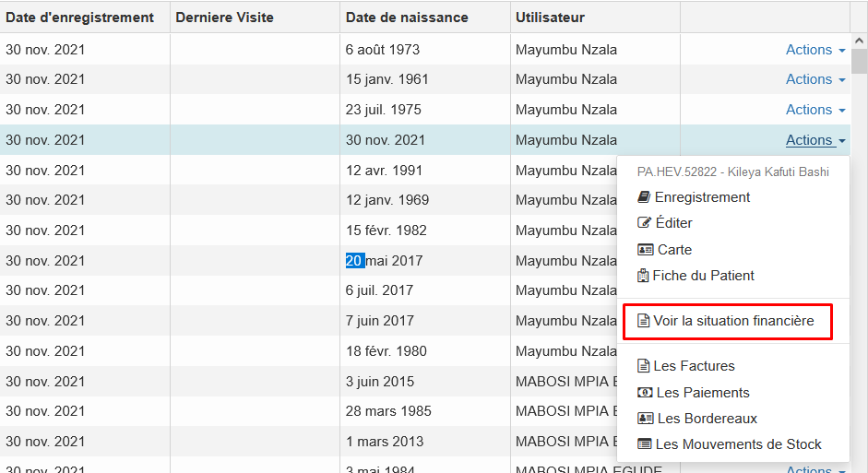Click the patient header PA.HEV.52822 Kileya Kafuti Bashi

tap(733, 172)
